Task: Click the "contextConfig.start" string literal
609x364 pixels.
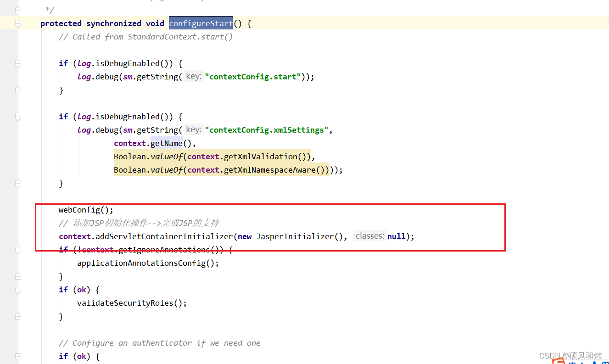Action: [253, 77]
